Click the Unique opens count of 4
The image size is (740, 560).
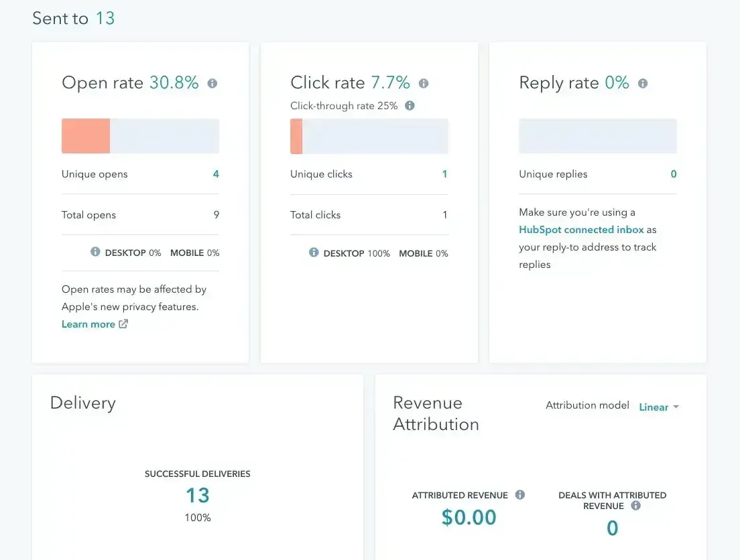point(215,173)
